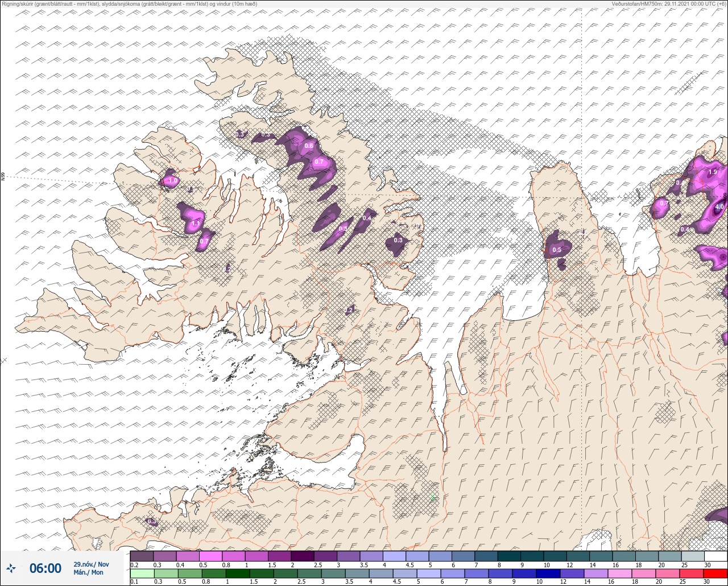This screenshot has width=728, height=586.
Task: Click the 'Mán./ Mon' weekday text
Action: (x=89, y=572)
